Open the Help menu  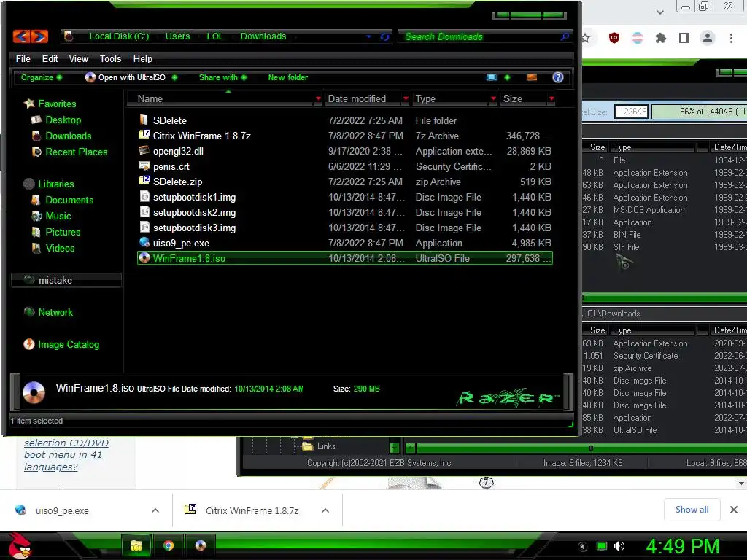point(142,58)
